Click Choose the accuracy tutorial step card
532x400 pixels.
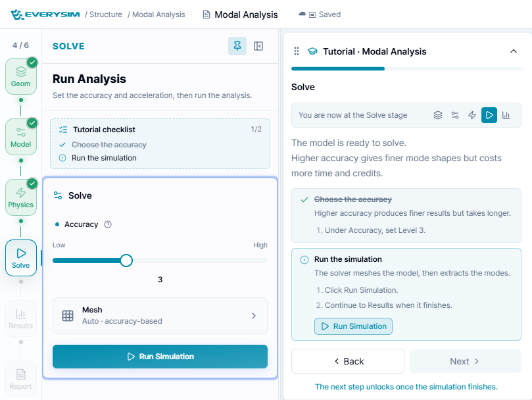pyautogui.click(x=406, y=215)
